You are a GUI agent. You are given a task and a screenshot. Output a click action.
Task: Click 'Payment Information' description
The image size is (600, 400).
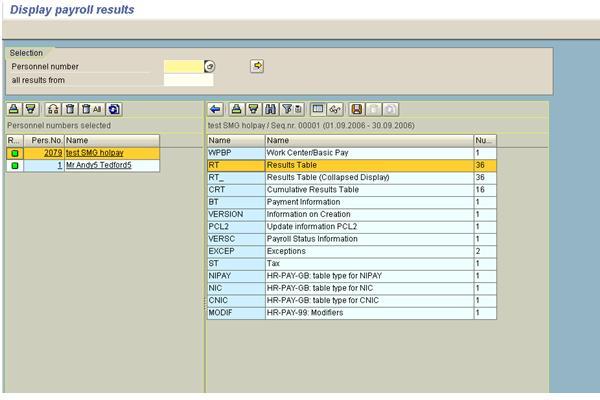coord(303,202)
